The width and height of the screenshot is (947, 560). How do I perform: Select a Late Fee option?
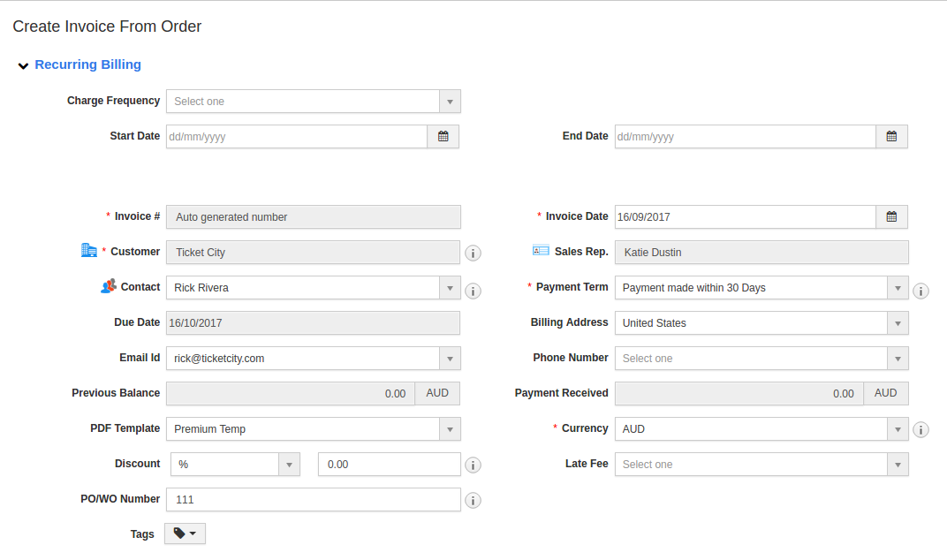click(761, 465)
